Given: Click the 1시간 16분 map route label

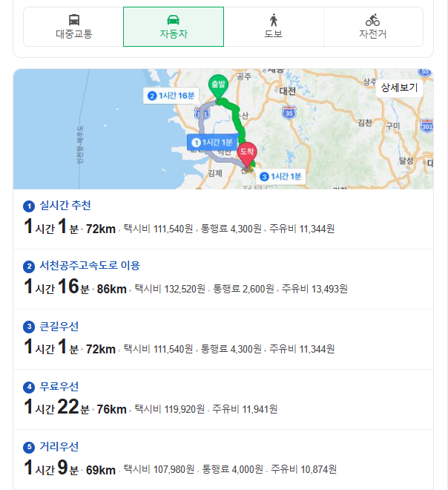Looking at the screenshot, I should (x=171, y=96).
